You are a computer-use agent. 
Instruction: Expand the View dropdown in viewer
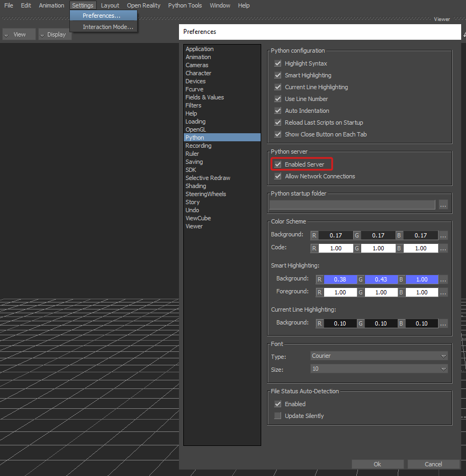coord(19,34)
